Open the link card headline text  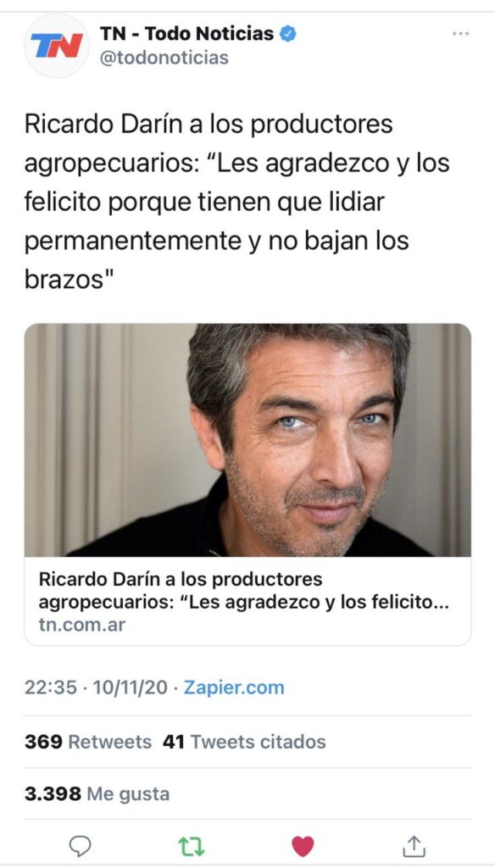[243, 591]
